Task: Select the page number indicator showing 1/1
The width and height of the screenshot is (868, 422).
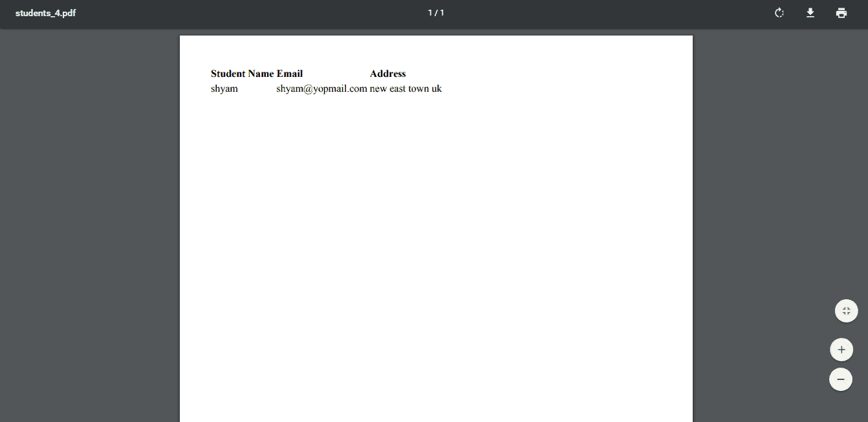Action: pos(435,12)
